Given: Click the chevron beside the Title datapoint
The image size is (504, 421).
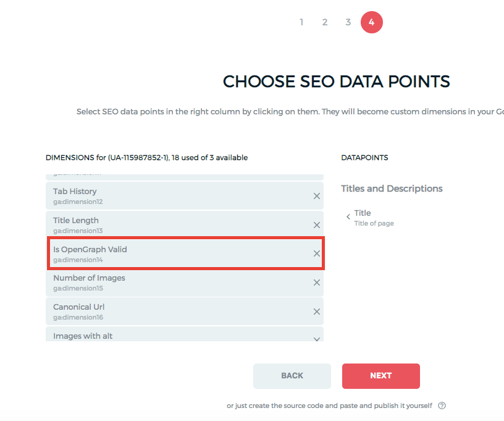Looking at the screenshot, I should [x=348, y=216].
